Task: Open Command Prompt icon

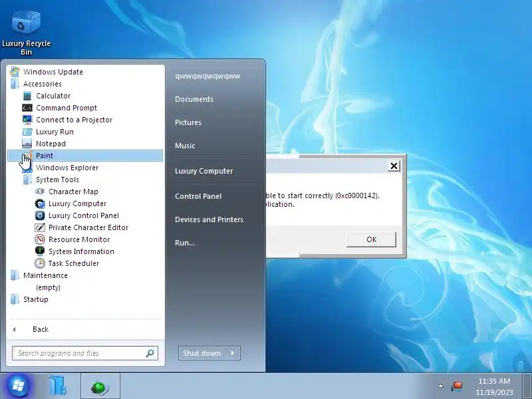Action: 27,108
